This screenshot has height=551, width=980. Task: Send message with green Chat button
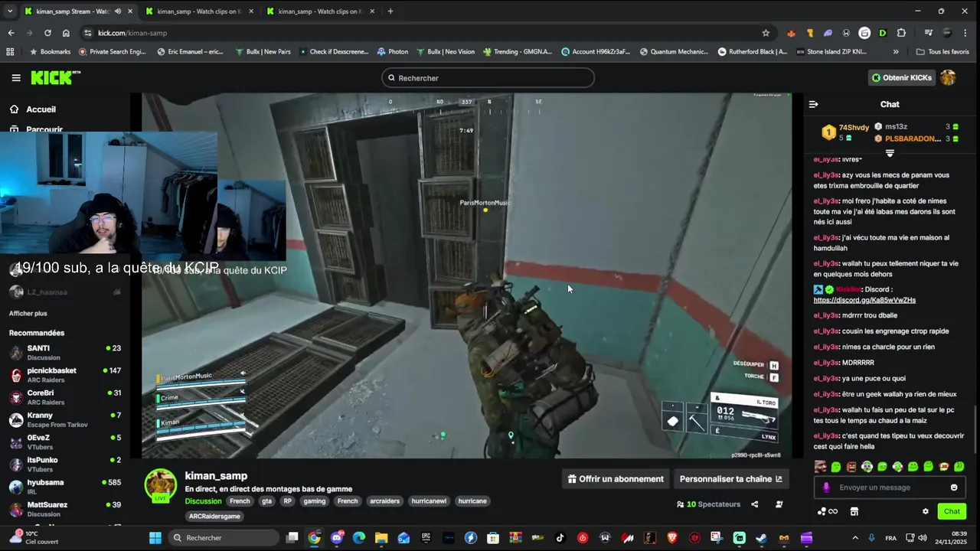pos(952,511)
